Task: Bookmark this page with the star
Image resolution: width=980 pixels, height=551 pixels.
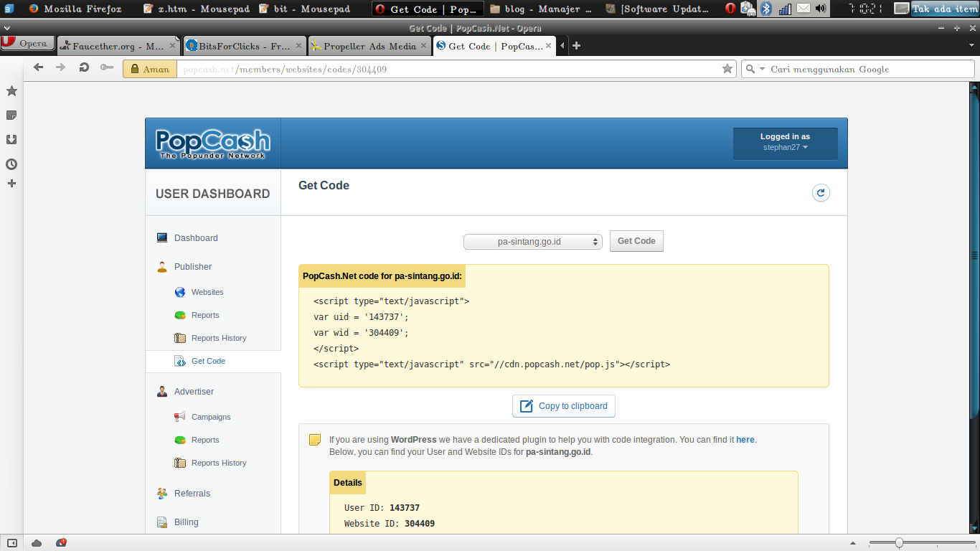Action: [x=727, y=69]
